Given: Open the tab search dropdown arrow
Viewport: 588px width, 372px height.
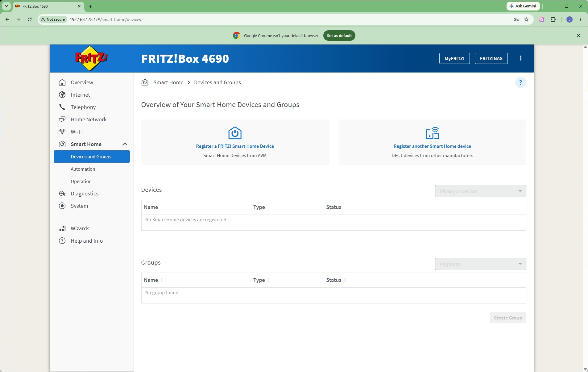Looking at the screenshot, I should click(6, 6).
